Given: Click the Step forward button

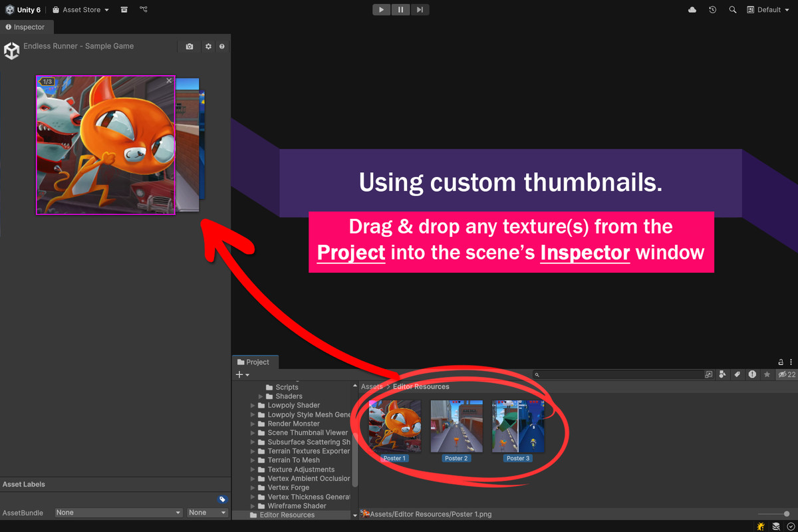Looking at the screenshot, I should tap(420, 10).
